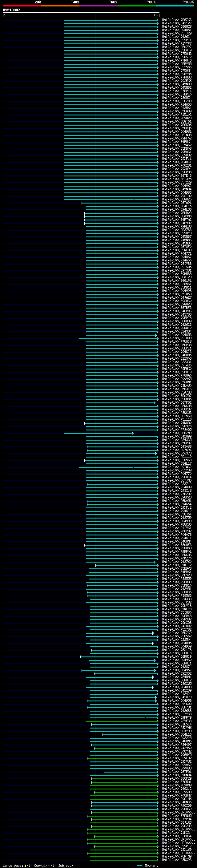
Task: Select label UniRef100_P51118
Action: 177,419
